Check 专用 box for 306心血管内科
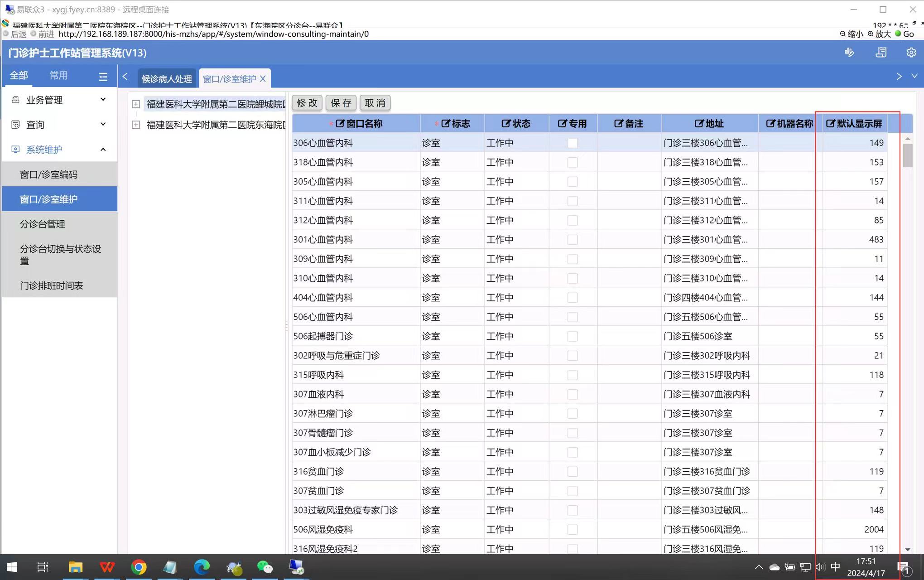 tap(573, 143)
